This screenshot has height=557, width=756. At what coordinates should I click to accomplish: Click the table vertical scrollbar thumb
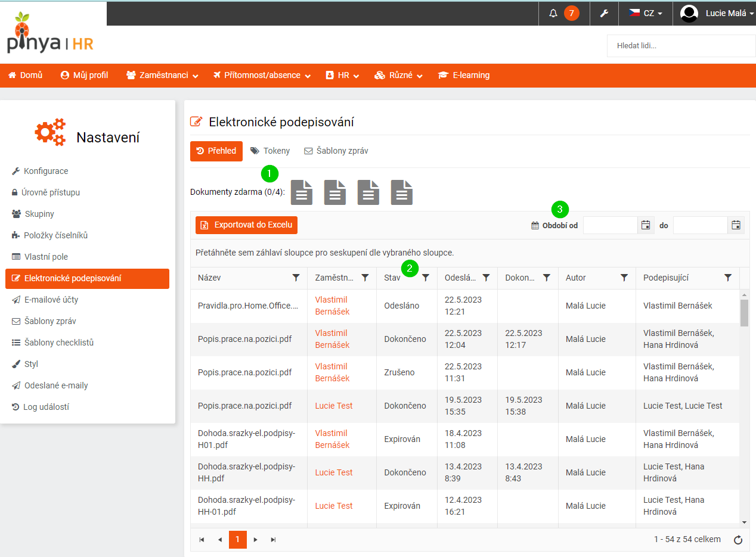click(744, 312)
